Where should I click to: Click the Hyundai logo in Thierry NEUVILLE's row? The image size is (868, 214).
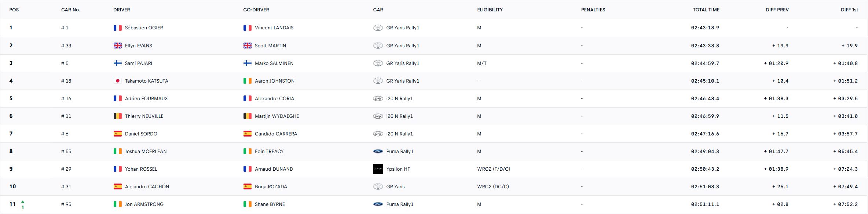[x=378, y=116]
